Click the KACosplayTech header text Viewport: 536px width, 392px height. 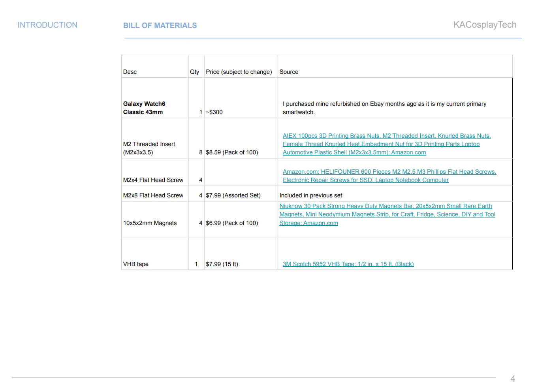click(485, 25)
